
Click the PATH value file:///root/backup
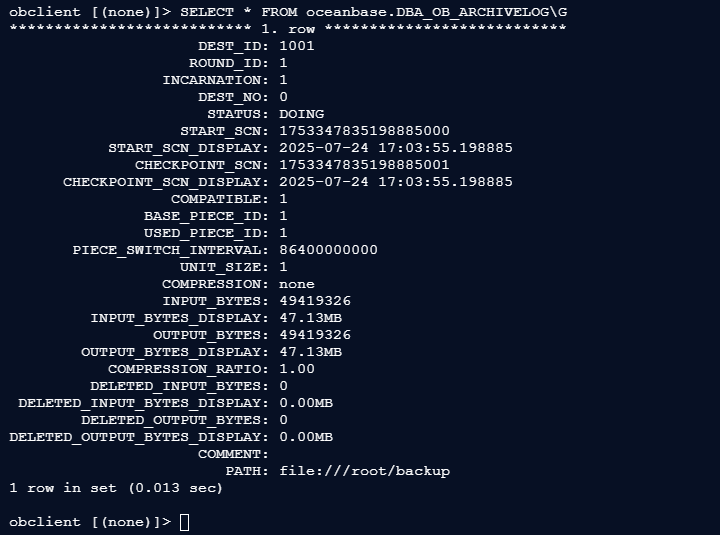point(365,471)
